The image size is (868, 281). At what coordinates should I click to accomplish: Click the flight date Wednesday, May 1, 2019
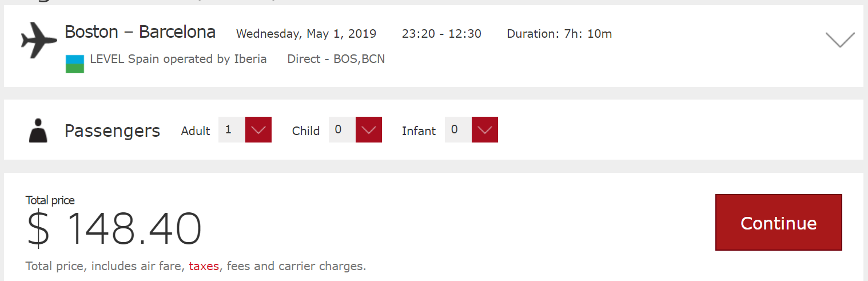(306, 34)
